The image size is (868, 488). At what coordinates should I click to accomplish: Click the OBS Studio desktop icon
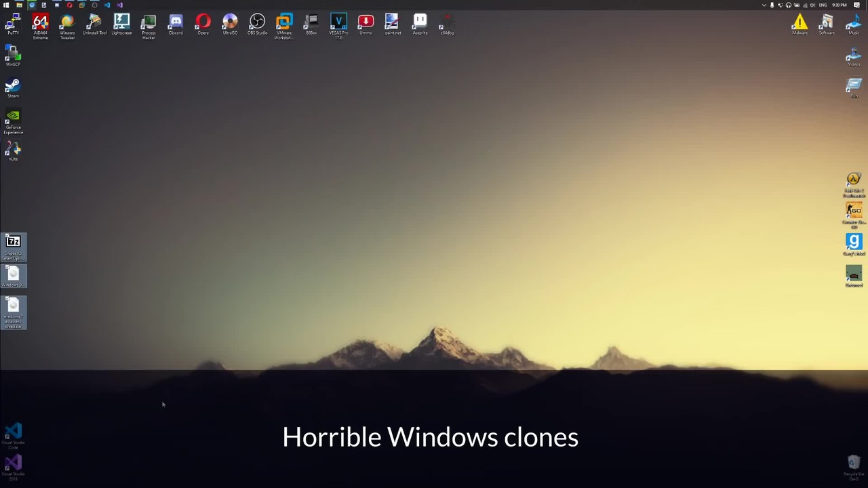click(x=257, y=23)
